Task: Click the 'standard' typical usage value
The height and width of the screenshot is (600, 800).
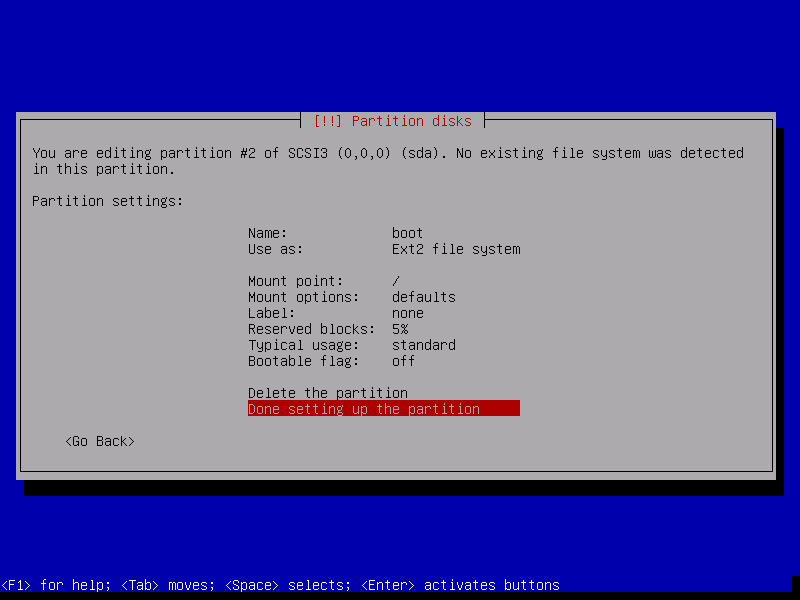Action: click(424, 345)
